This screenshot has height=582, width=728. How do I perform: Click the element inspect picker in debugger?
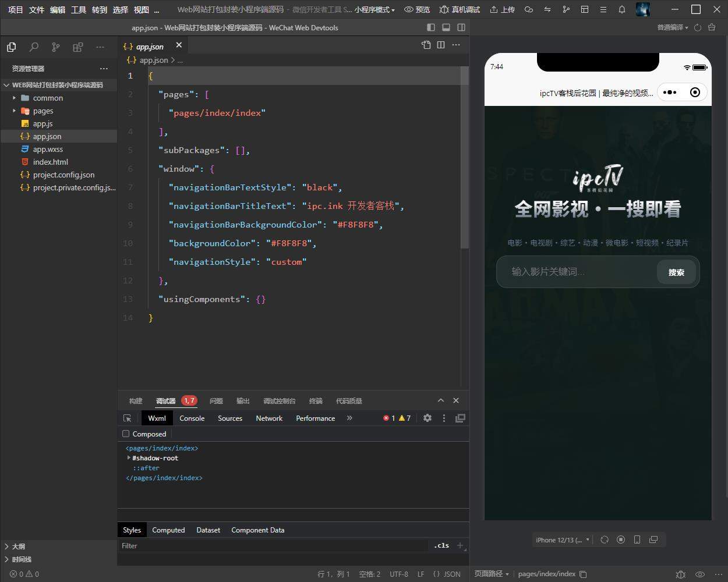click(128, 418)
